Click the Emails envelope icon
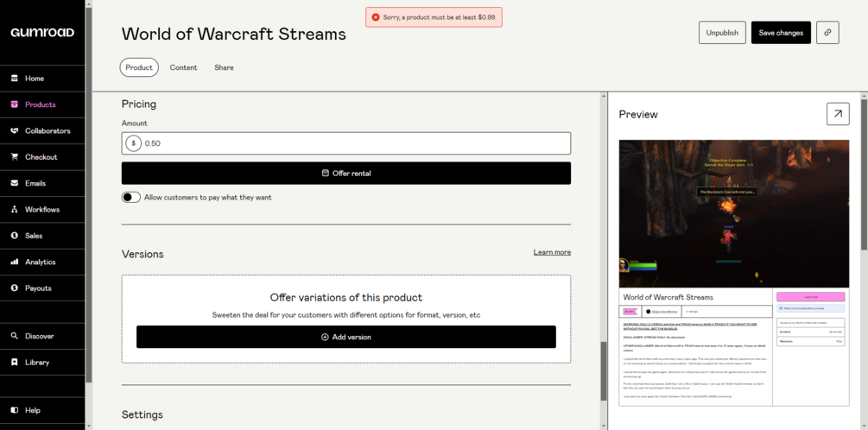Image resolution: width=868 pixels, height=430 pixels. click(15, 183)
